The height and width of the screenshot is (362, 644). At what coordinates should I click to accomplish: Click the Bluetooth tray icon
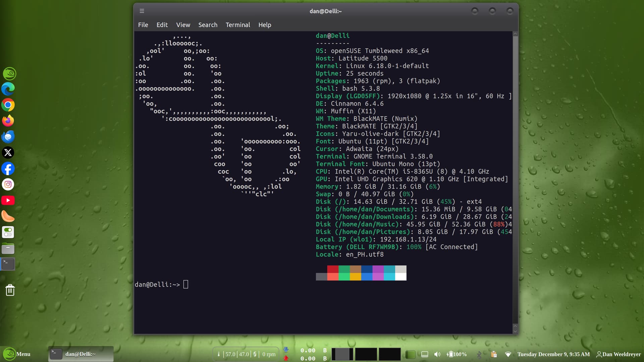click(x=479, y=354)
